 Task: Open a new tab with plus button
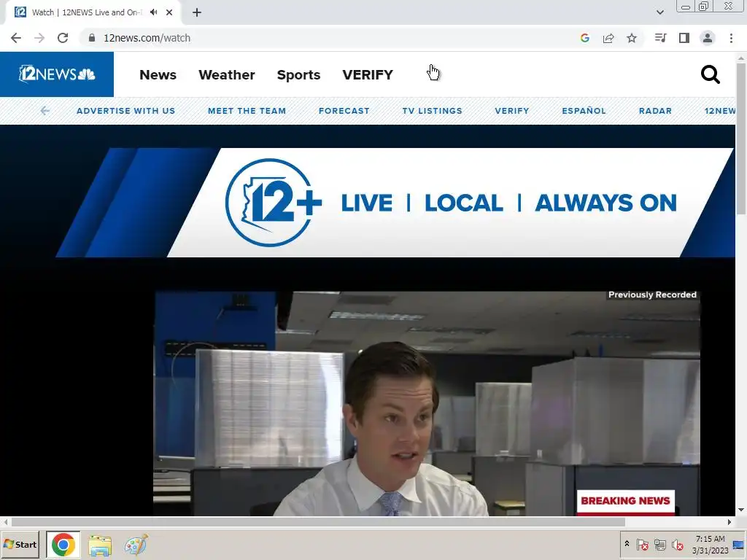click(x=197, y=12)
